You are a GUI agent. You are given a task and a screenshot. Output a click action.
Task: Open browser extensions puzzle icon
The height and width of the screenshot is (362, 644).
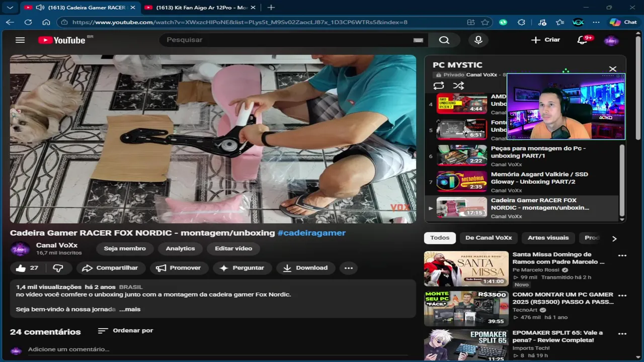coord(521,22)
